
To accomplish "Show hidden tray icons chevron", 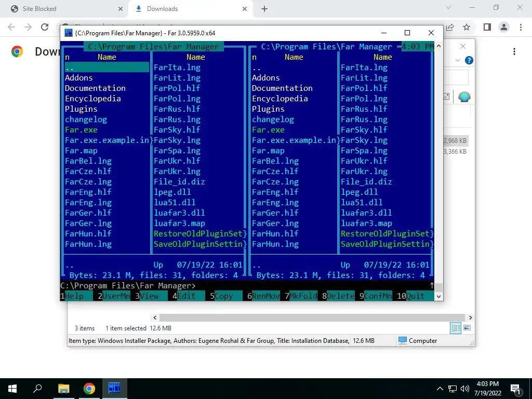I will [440, 389].
